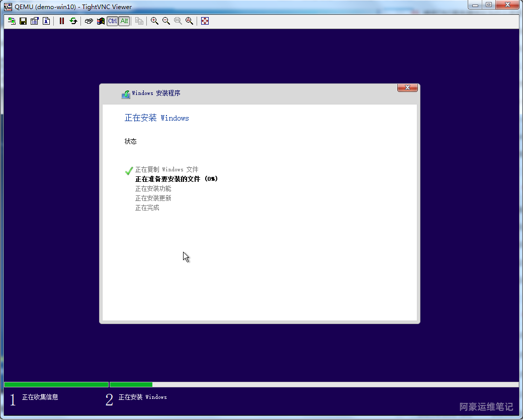523x420 pixels.
Task: Click the 正在安装功能 step
Action: tap(153, 189)
